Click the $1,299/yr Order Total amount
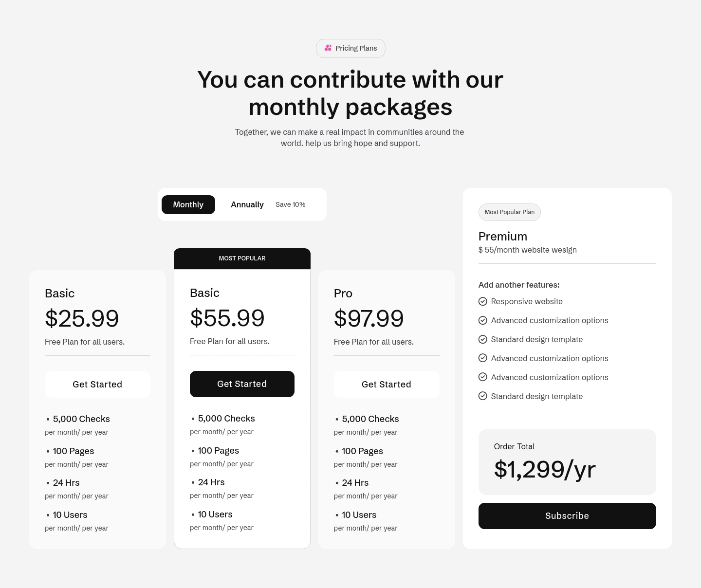Viewport: 701px width, 588px height. (545, 469)
